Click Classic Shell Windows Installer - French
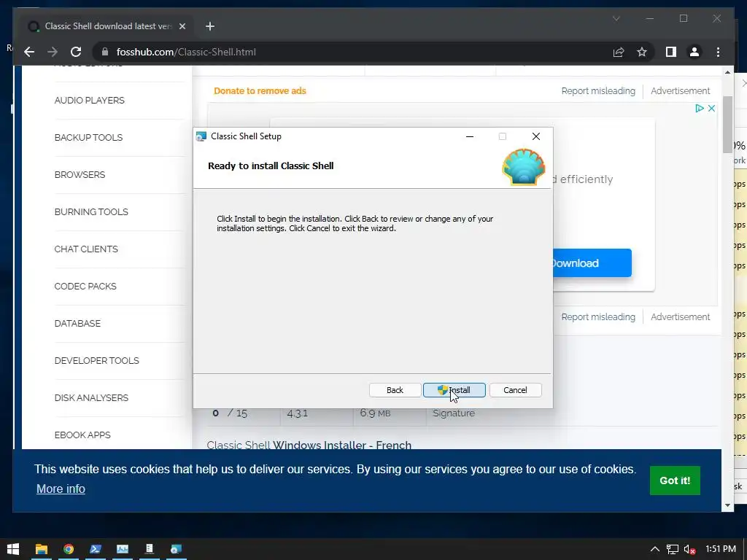Image resolution: width=747 pixels, height=560 pixels. 309,446
